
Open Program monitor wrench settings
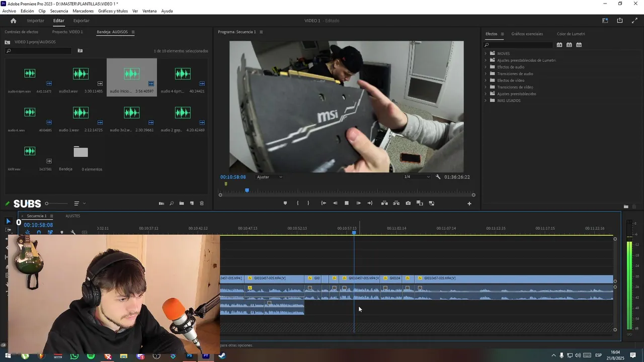click(x=438, y=177)
